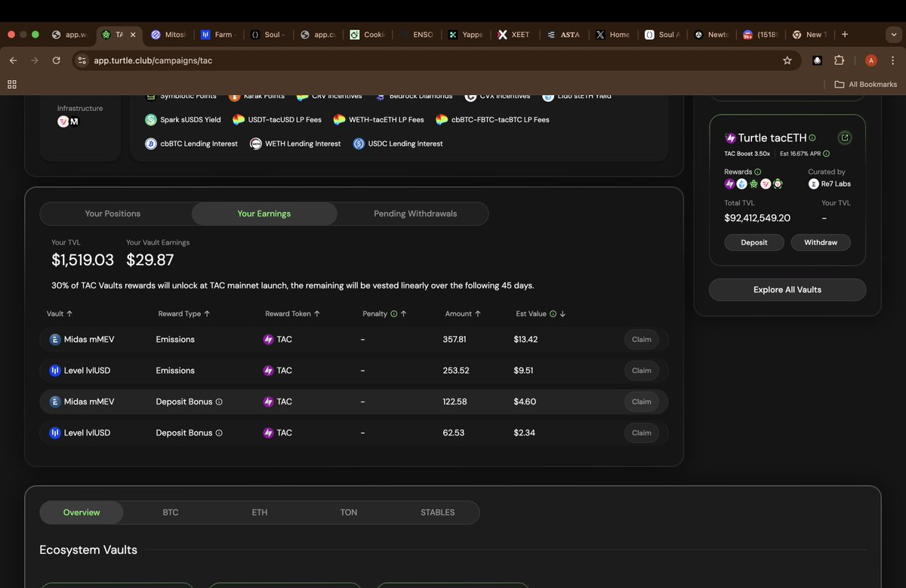
Task: Click Midas mMEV icon in Deposit Bonus row
Action: (54, 402)
